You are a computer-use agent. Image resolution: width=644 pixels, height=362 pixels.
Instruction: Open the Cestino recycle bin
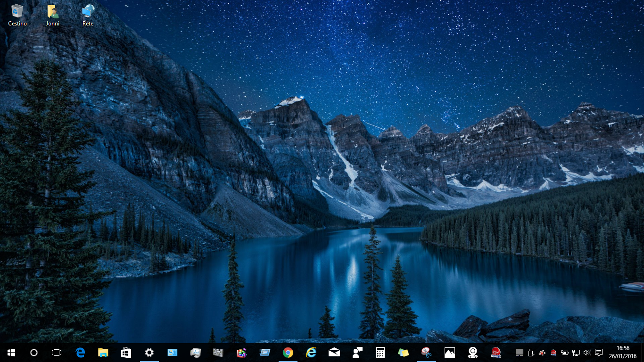pos(17,12)
